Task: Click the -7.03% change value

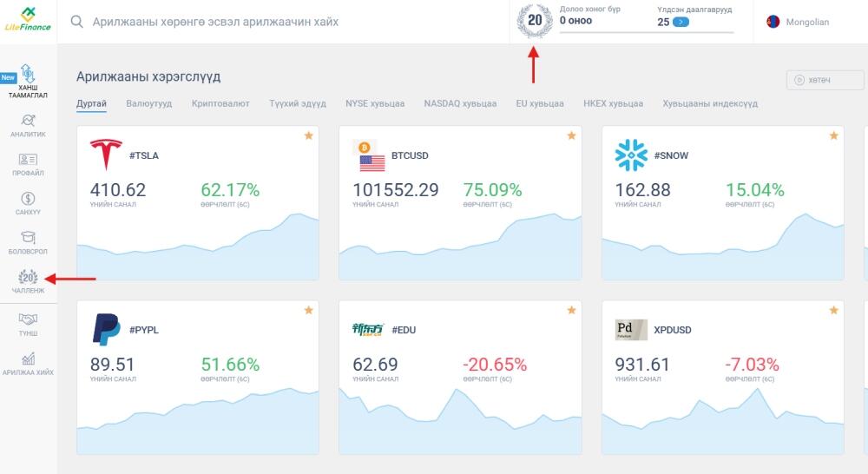Action: tap(752, 365)
